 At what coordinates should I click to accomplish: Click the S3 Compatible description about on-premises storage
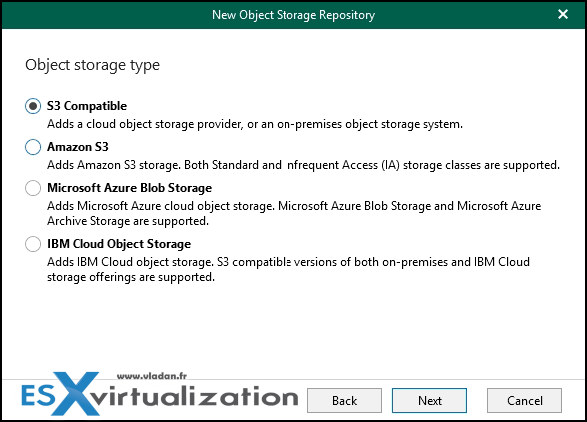click(x=255, y=124)
